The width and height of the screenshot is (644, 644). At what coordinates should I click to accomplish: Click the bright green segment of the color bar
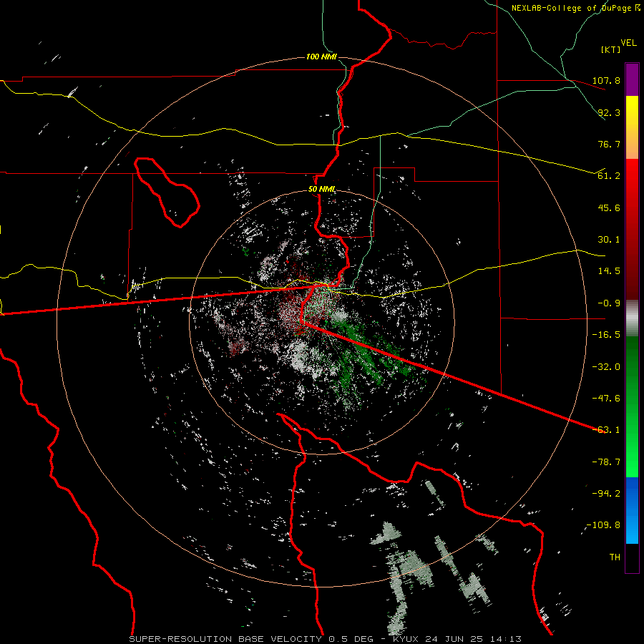(632, 406)
